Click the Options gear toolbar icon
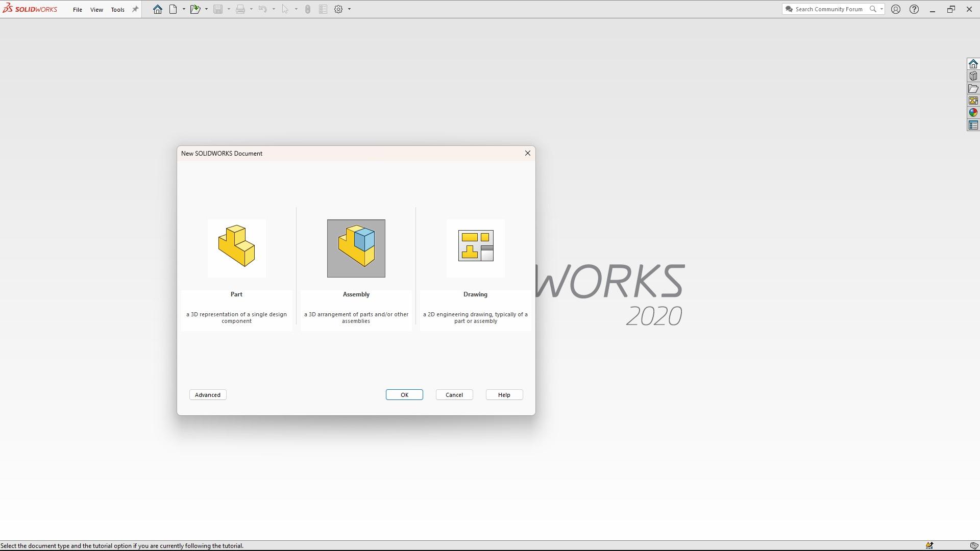 click(x=338, y=9)
